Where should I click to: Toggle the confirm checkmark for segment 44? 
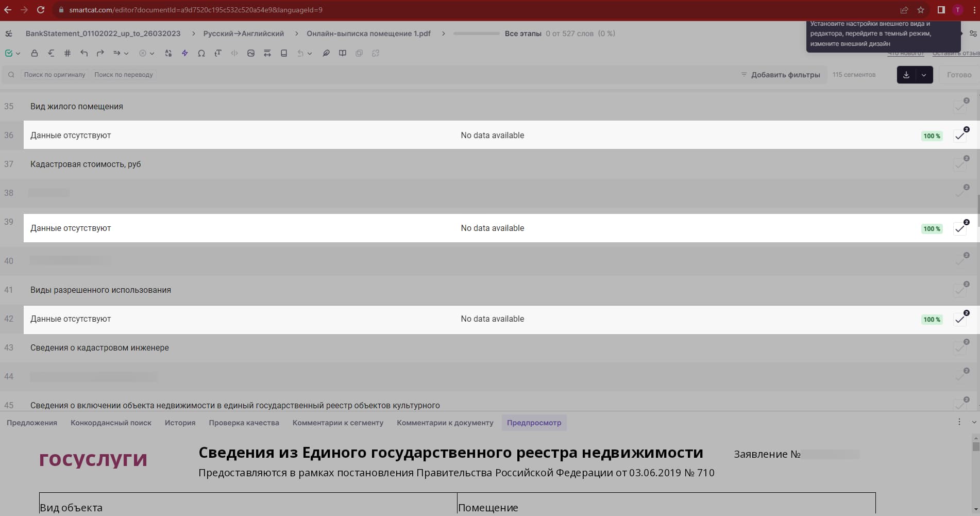click(x=960, y=377)
